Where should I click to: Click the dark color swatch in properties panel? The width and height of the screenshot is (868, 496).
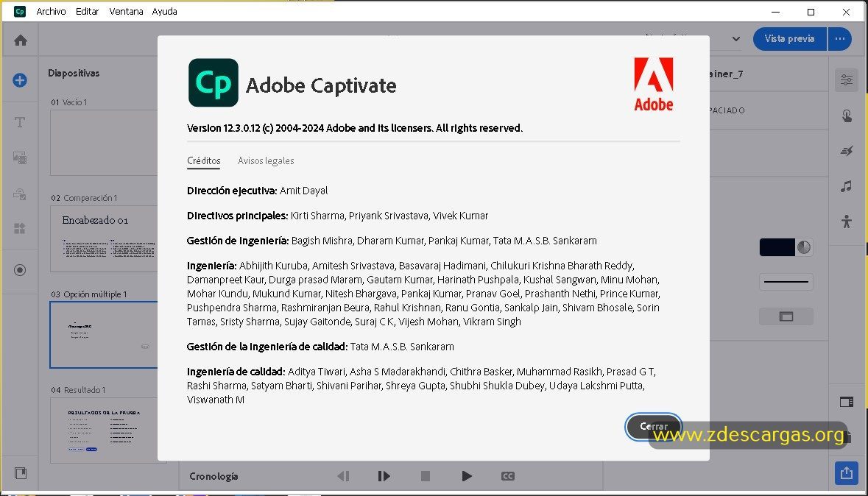[777, 247]
